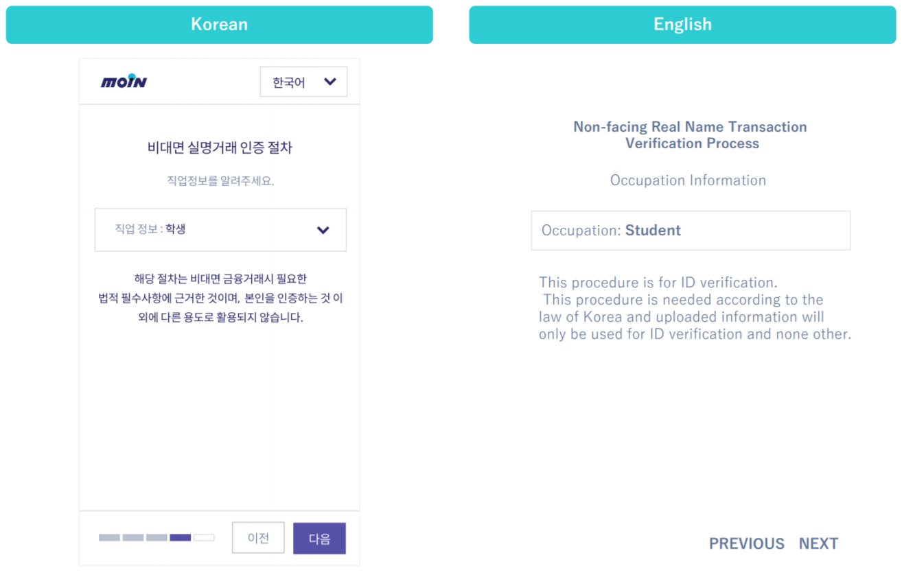Click the Occupation Information label
Image resolution: width=902 pixels, height=588 pixels.
tap(689, 180)
